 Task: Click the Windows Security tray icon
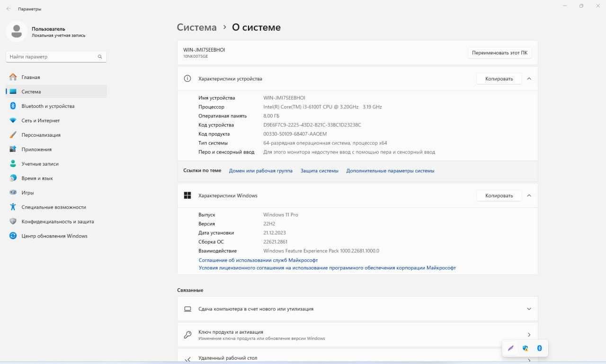coord(525,348)
